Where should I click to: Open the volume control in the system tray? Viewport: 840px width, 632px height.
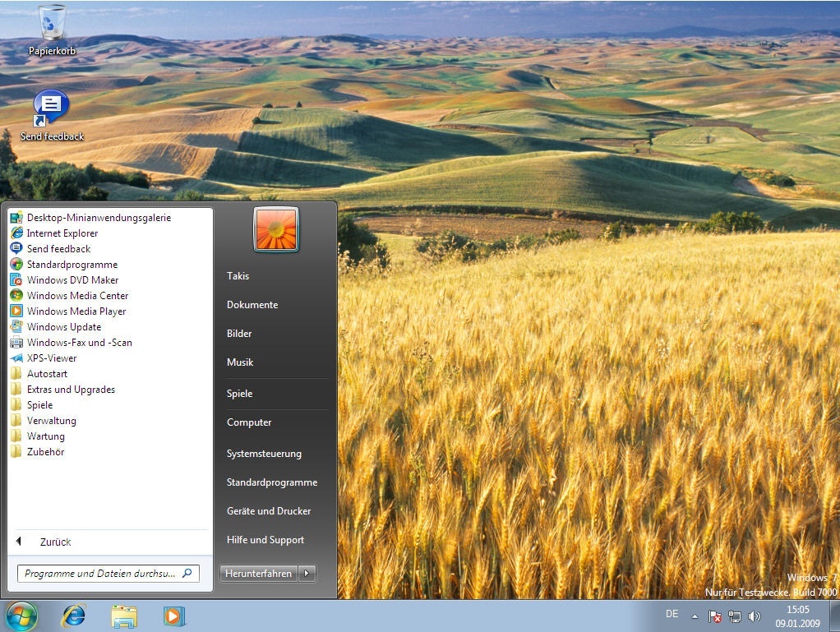tap(755, 615)
